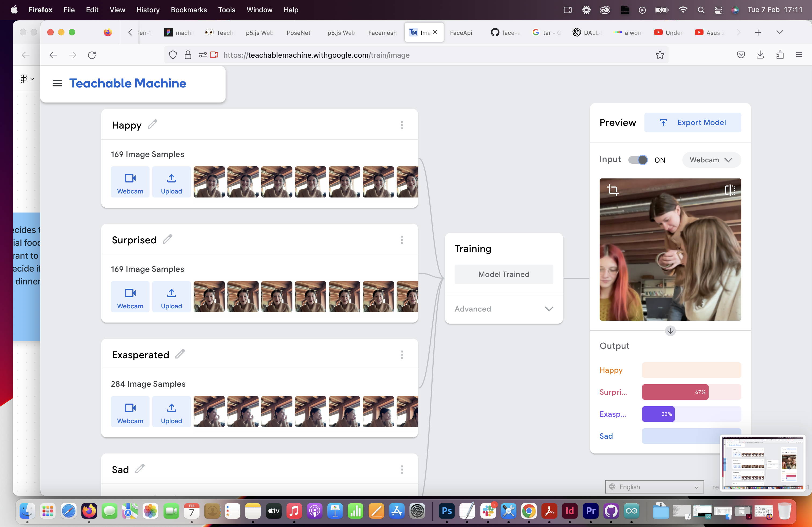812x527 pixels.
Task: Click the crop icon on webcam preview
Action: (x=613, y=190)
